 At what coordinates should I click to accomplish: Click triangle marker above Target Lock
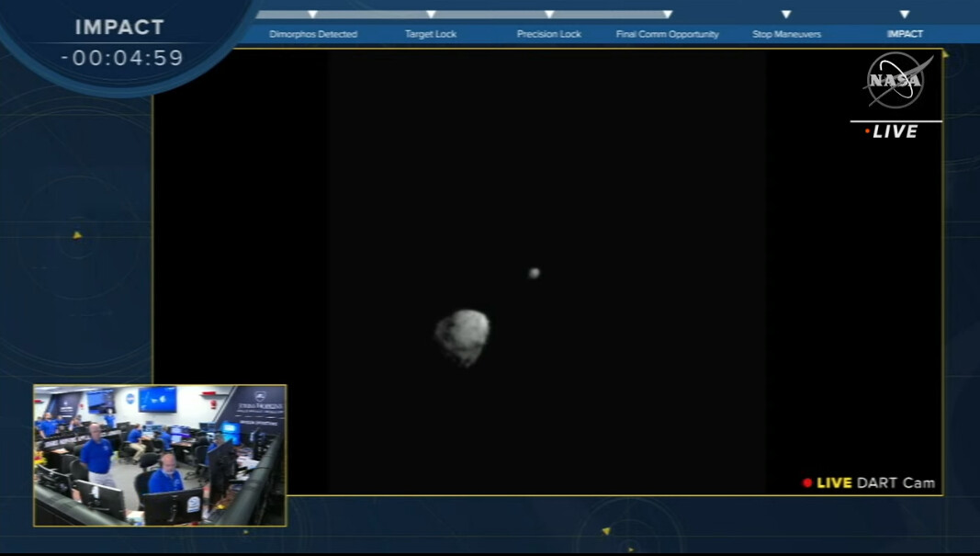click(x=431, y=15)
